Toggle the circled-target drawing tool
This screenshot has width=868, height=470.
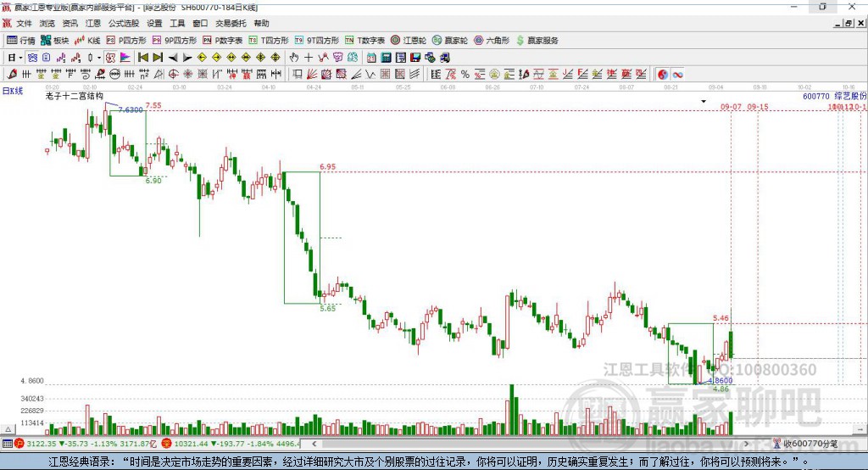[173, 74]
